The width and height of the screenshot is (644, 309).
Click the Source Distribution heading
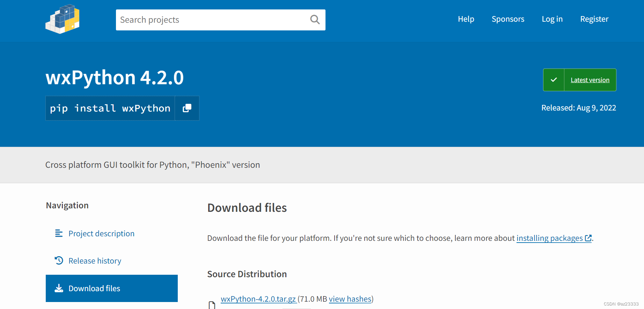click(x=247, y=274)
